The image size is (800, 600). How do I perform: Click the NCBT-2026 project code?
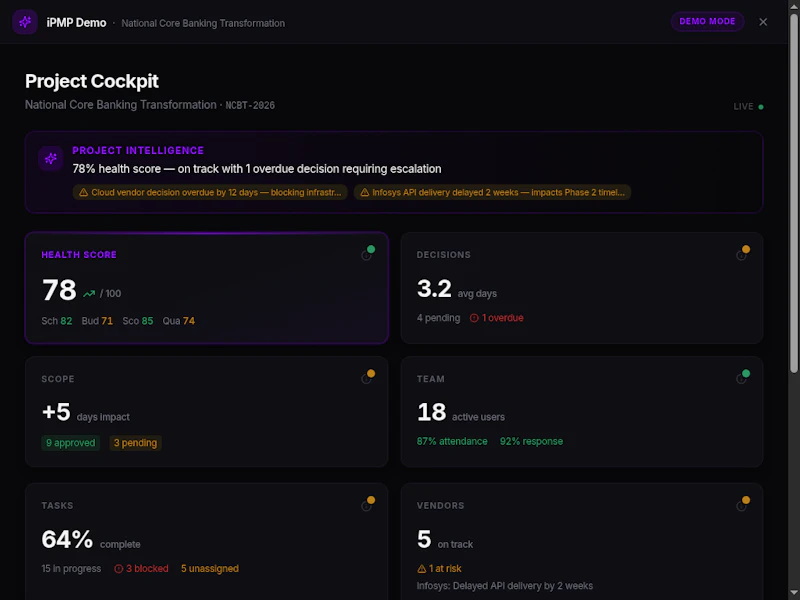coord(250,105)
